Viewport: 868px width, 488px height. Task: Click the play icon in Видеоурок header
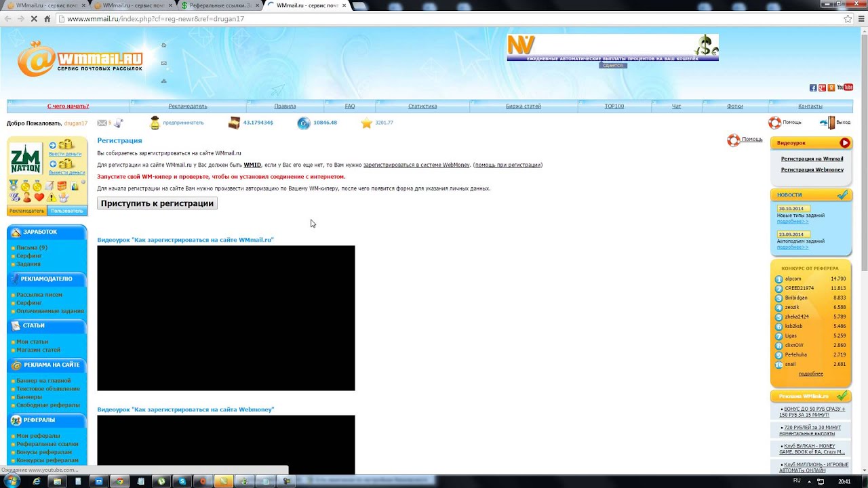(844, 142)
